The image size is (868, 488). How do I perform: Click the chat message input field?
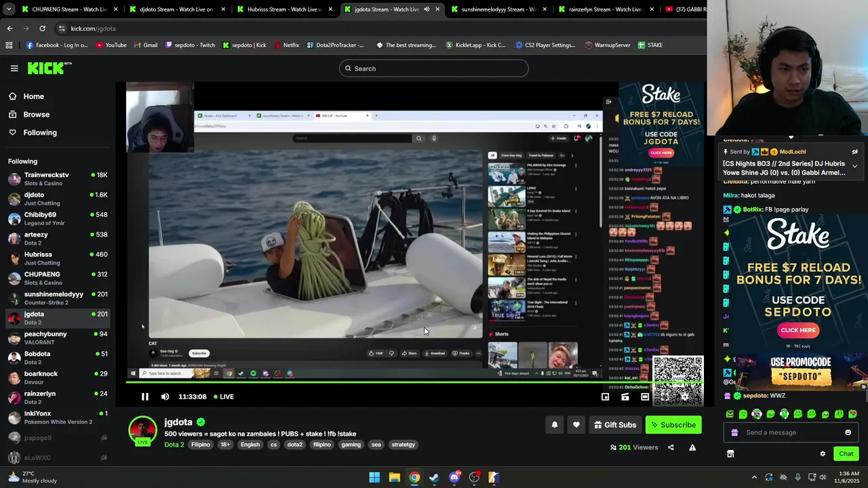pyautogui.click(x=790, y=432)
